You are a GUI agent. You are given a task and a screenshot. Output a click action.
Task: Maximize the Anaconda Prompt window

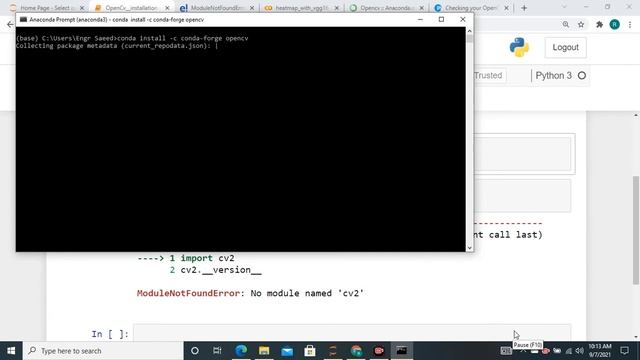pos(441,19)
